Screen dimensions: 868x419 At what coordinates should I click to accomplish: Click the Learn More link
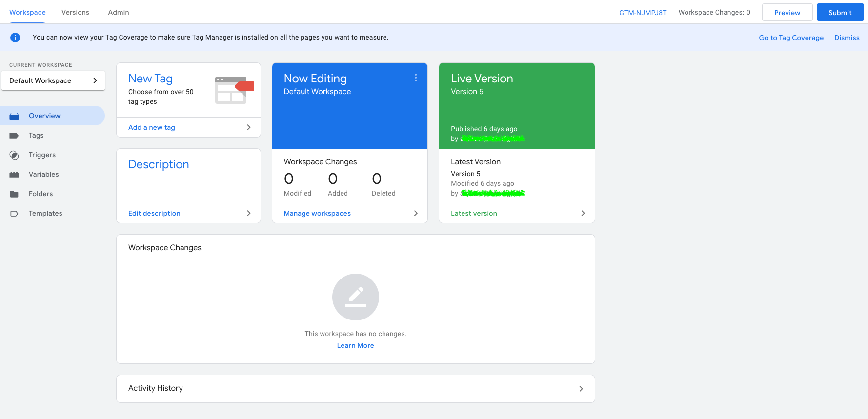356,345
